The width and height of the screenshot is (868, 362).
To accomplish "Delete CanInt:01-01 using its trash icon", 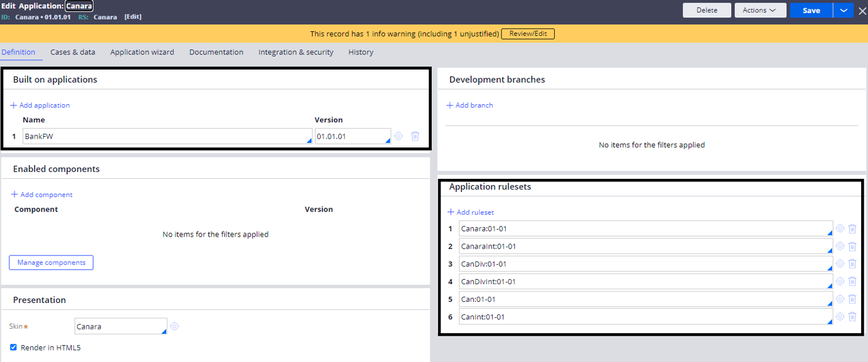I will 852,317.
